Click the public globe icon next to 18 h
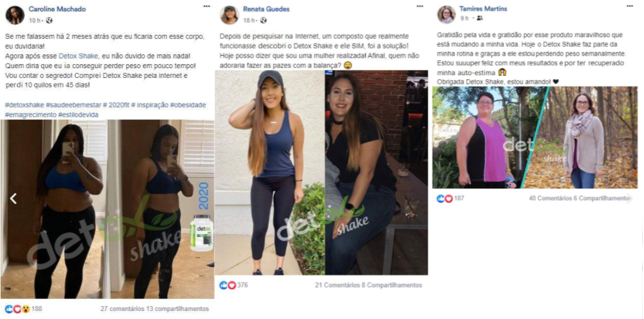 coord(264,21)
